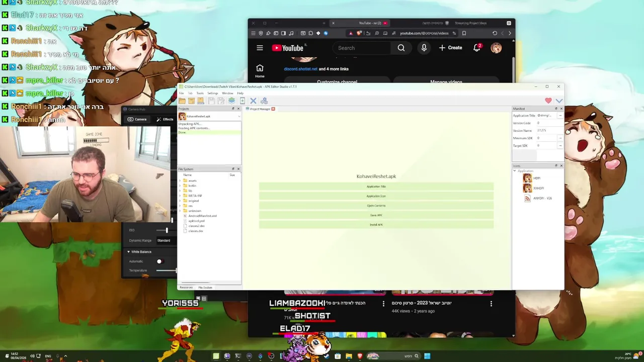
Task: Expand the META-INF folder
Action: click(180, 196)
